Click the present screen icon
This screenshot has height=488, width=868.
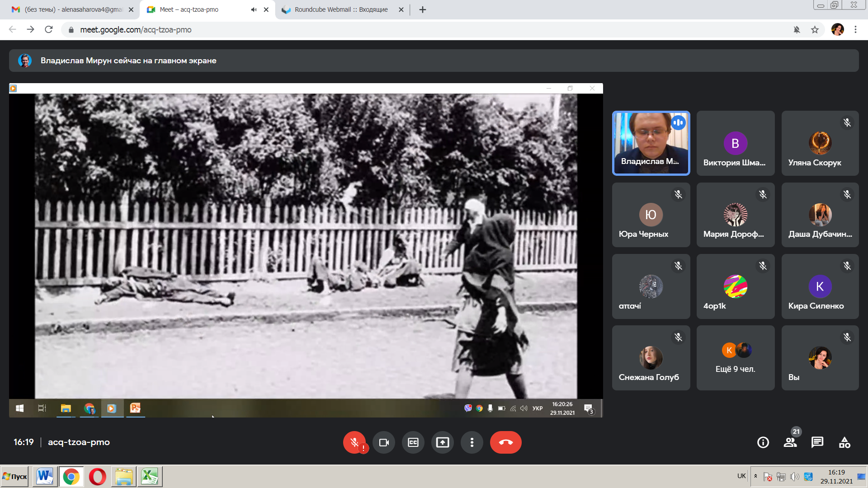(x=443, y=442)
